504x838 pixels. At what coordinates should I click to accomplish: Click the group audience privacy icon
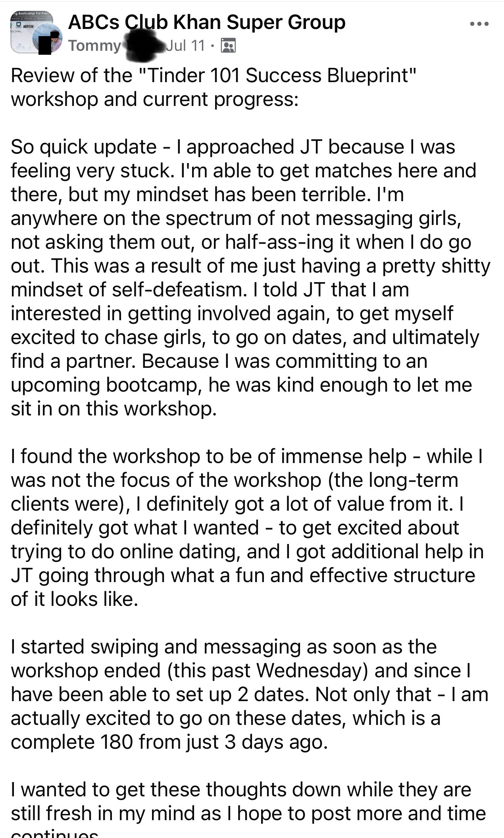coord(228,46)
